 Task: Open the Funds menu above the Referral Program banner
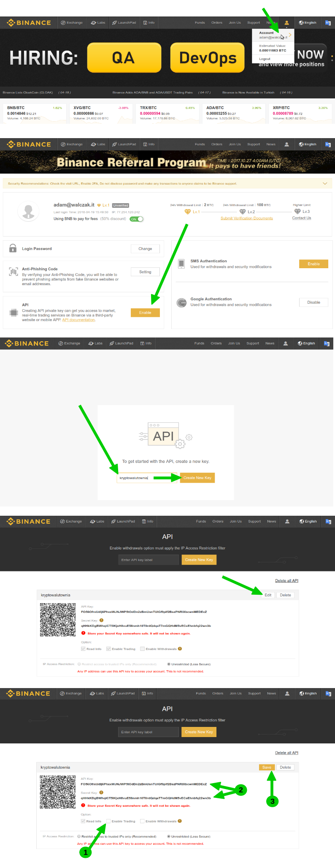pyautogui.click(x=200, y=144)
